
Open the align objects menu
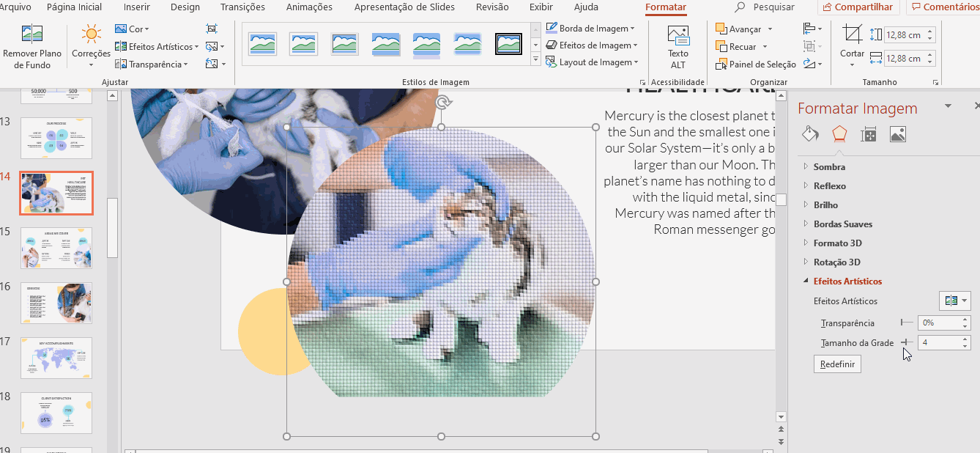click(x=812, y=29)
